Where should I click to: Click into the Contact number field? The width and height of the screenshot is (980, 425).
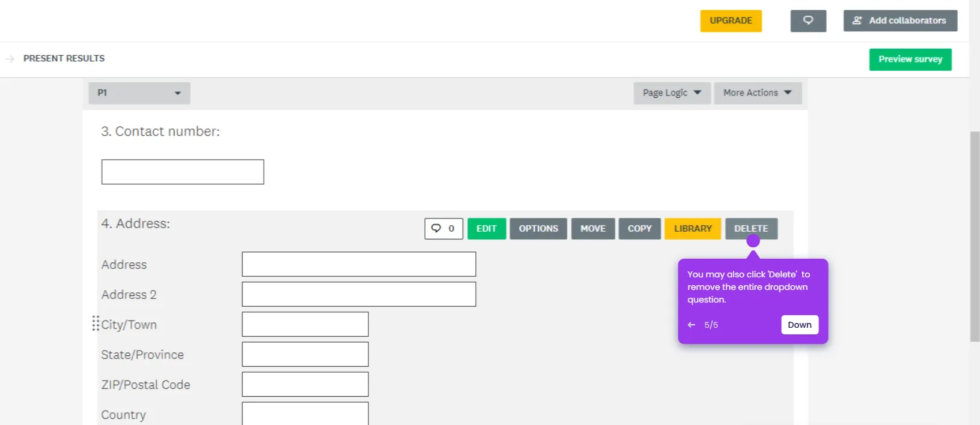183,172
